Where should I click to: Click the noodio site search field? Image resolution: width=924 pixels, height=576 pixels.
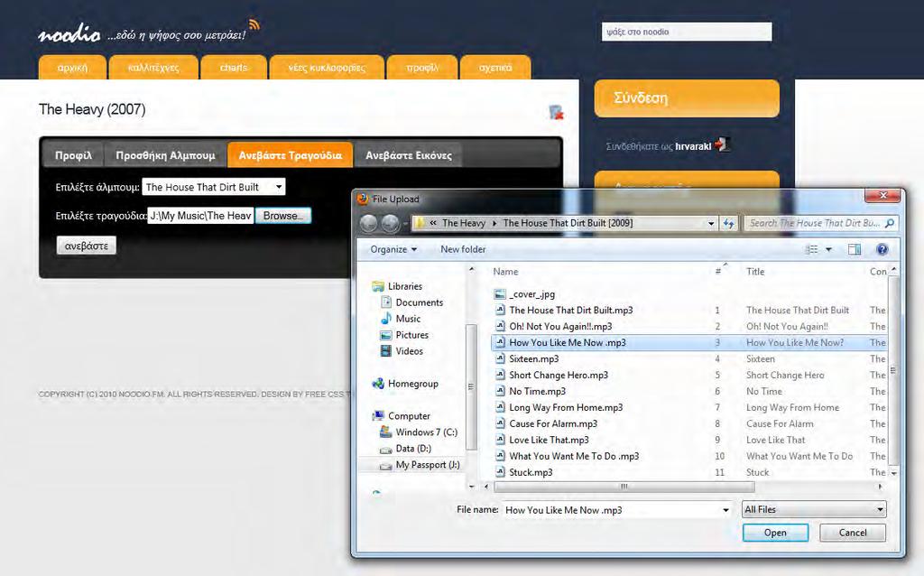pos(687,32)
